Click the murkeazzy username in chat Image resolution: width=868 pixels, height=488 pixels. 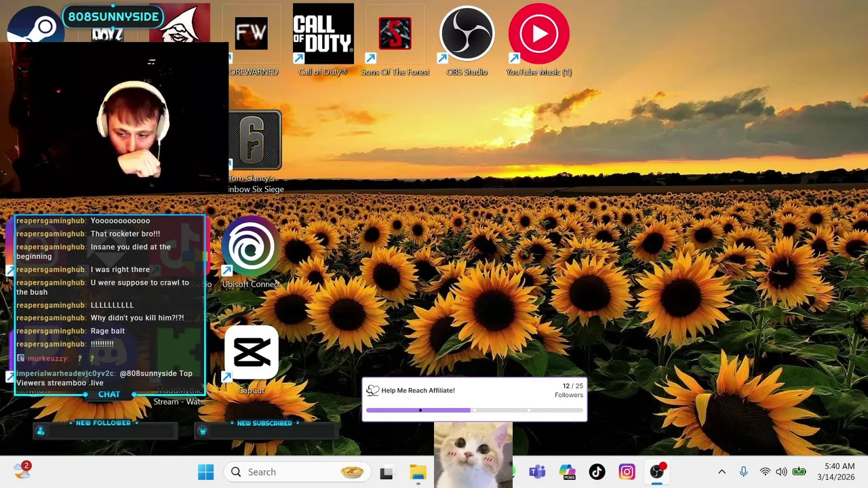[47, 359]
